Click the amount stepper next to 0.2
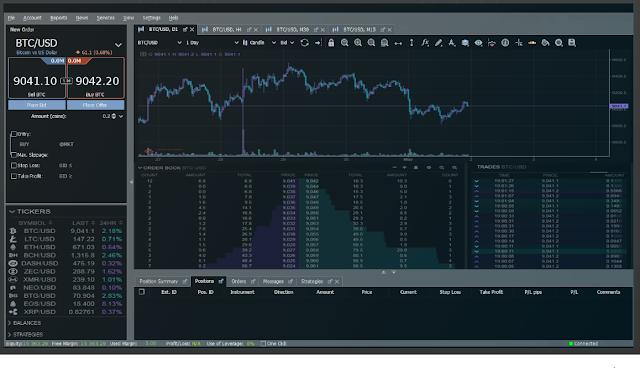Image resolution: width=640 pixels, height=368 pixels. click(114, 117)
